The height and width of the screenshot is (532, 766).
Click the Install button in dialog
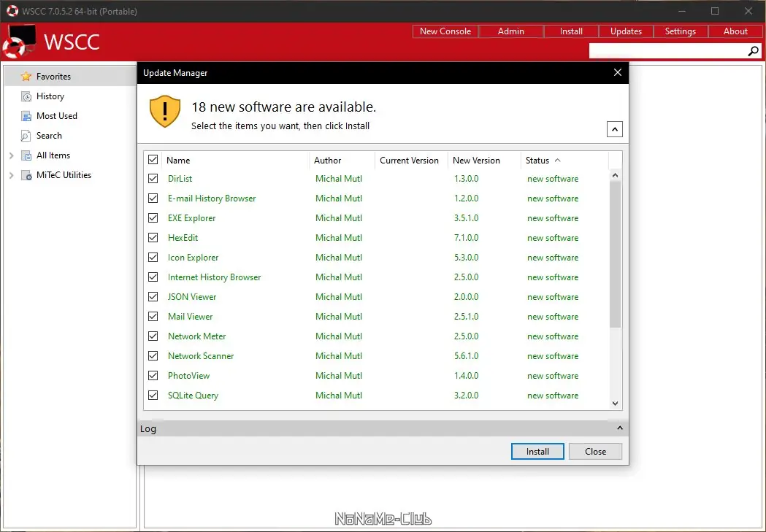click(537, 452)
